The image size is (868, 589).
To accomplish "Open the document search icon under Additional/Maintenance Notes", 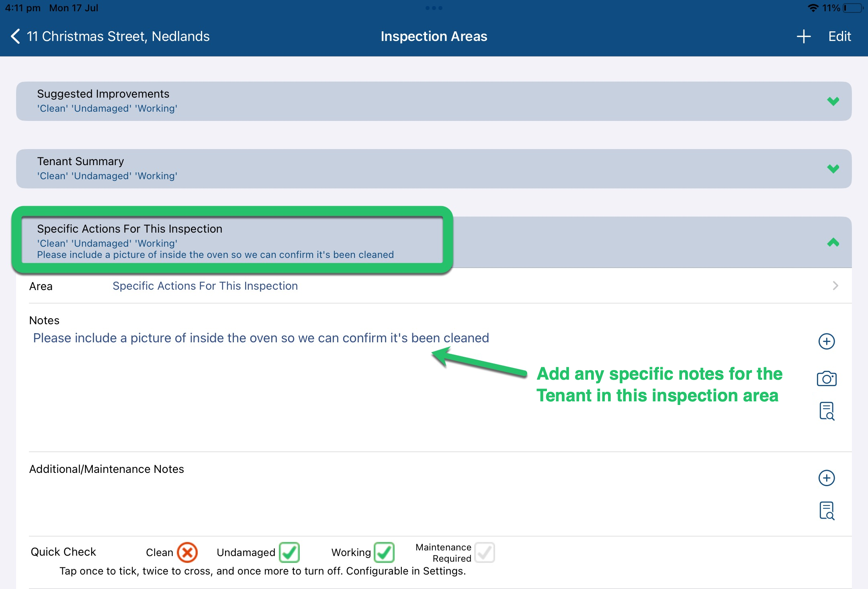I will tap(826, 511).
